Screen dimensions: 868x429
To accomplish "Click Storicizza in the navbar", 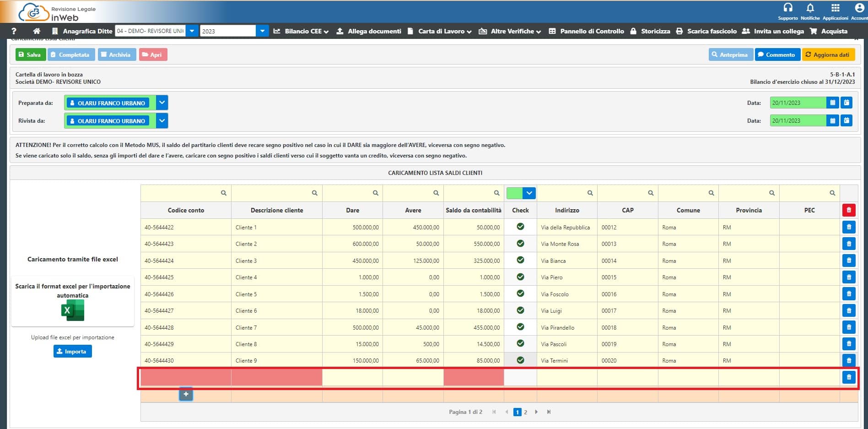I will click(x=650, y=31).
